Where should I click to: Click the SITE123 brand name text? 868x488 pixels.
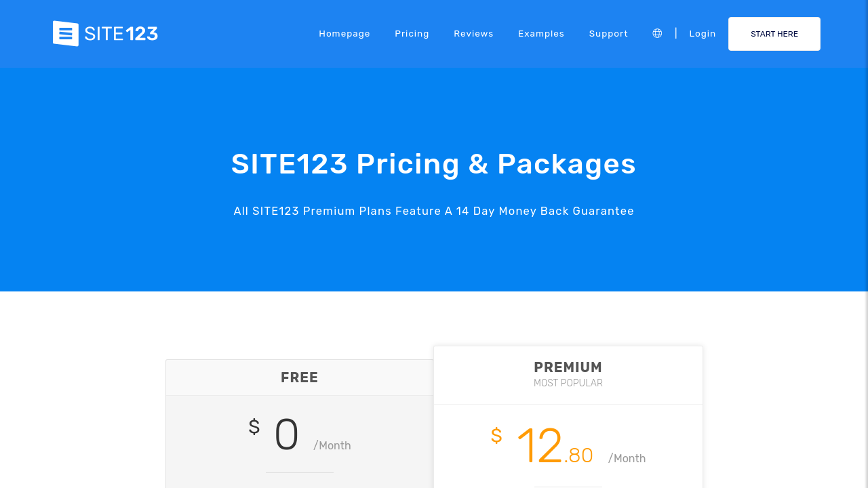pos(121,34)
